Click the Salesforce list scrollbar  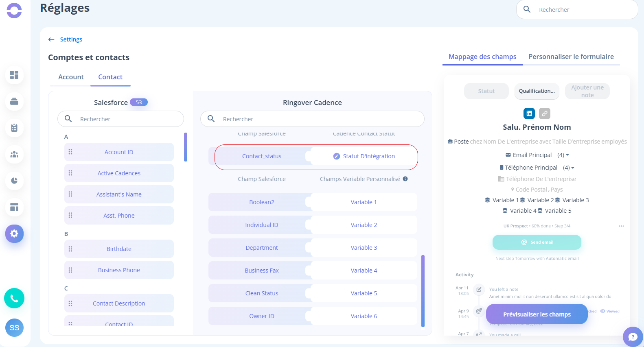pos(186,147)
